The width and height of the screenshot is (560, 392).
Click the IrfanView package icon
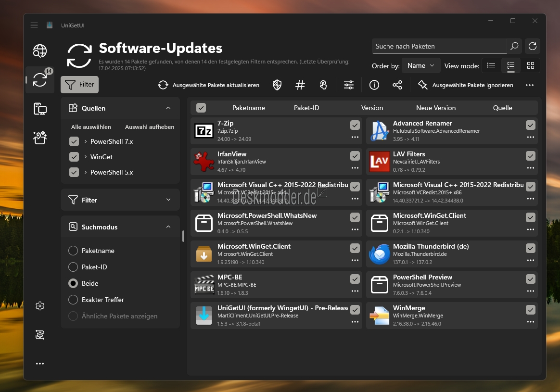click(x=204, y=162)
